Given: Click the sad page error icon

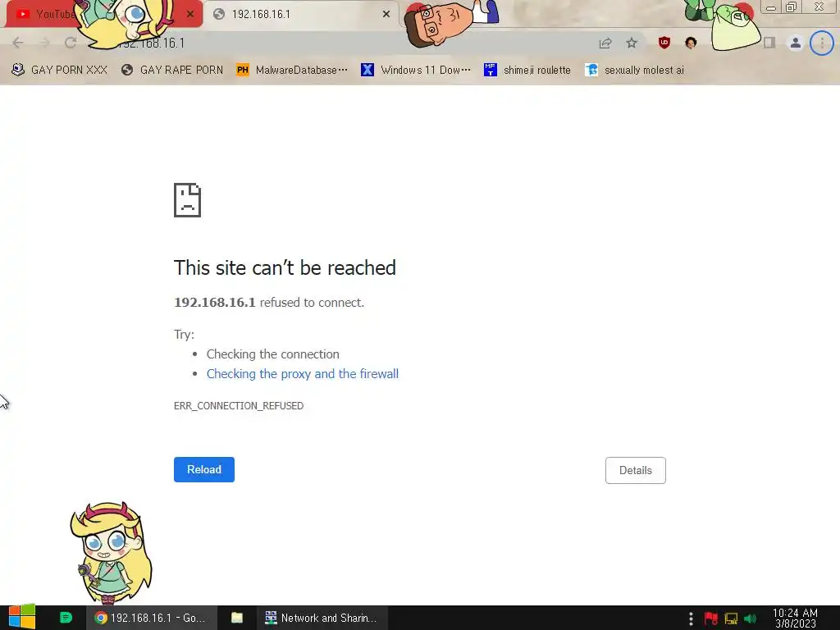Looking at the screenshot, I should point(188,200).
